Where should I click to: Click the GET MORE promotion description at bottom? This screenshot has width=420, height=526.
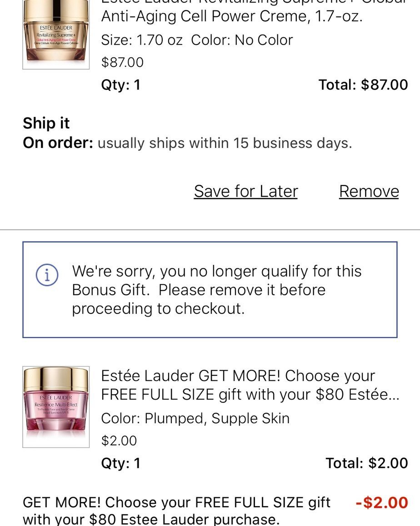[x=177, y=511]
